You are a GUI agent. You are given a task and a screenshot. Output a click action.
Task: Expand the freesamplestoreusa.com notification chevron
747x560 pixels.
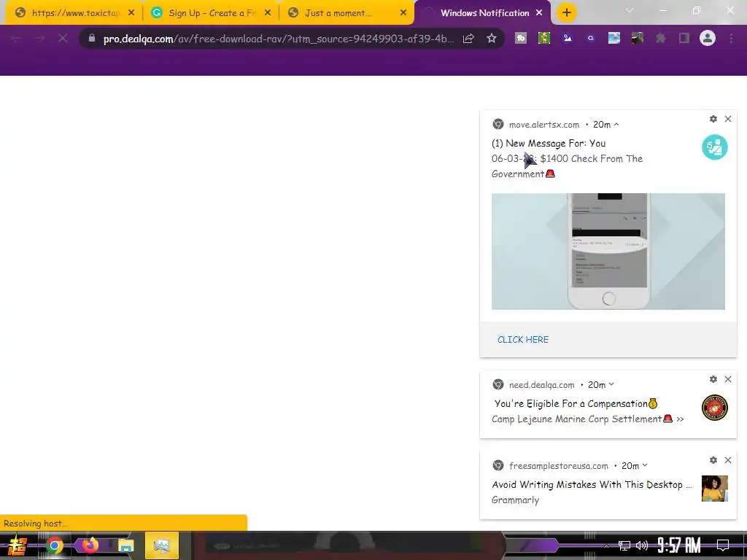tap(645, 465)
